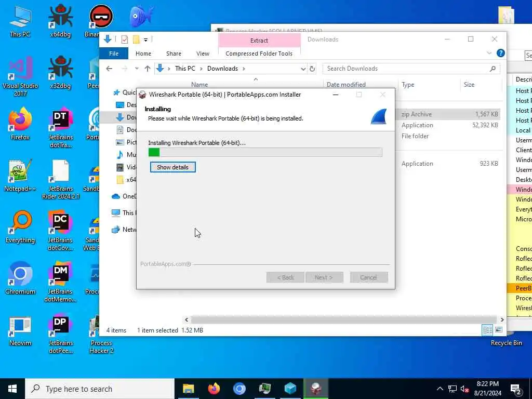This screenshot has height=399, width=532.
Task: Select the Extract contextual tab
Action: pos(259,41)
